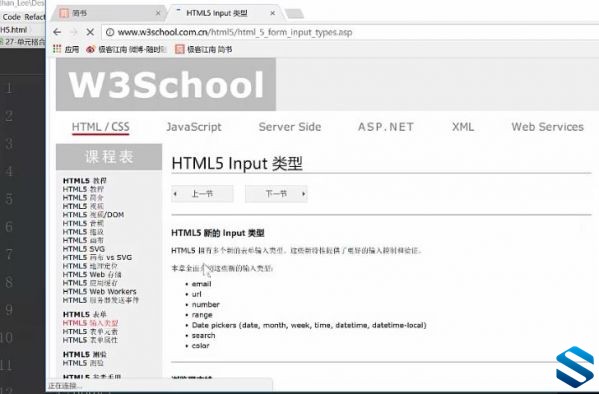Open the ASP.NET navigation item
Screen dimensions: 599x394
[x=386, y=127]
